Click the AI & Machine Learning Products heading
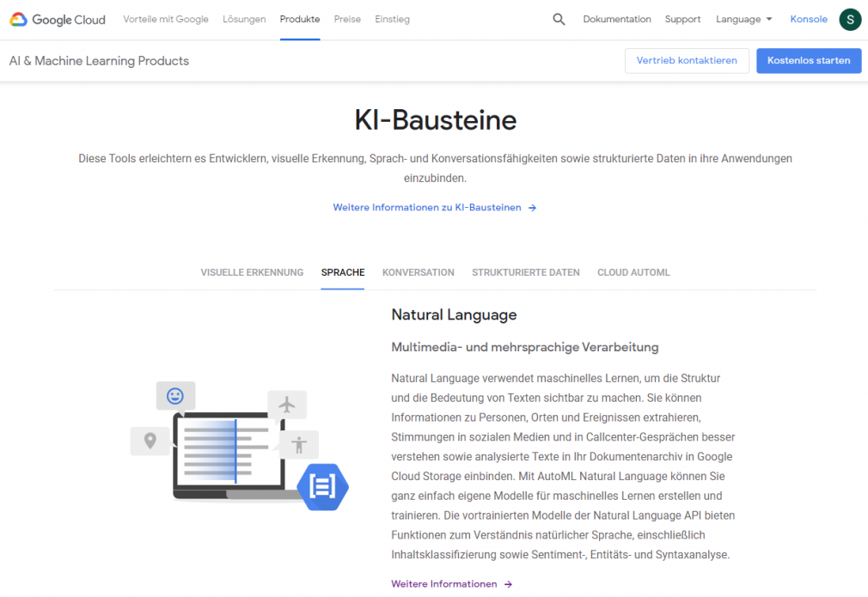This screenshot has height=597, width=868. click(x=99, y=61)
